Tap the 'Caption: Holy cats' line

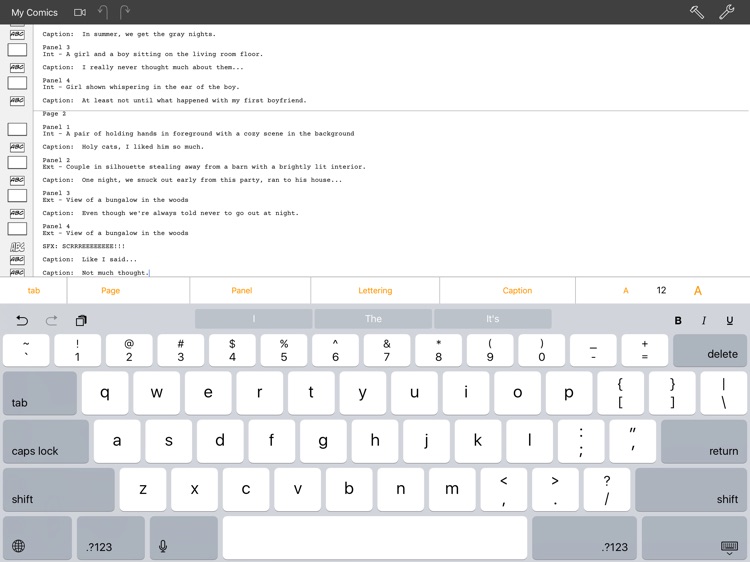point(123,147)
